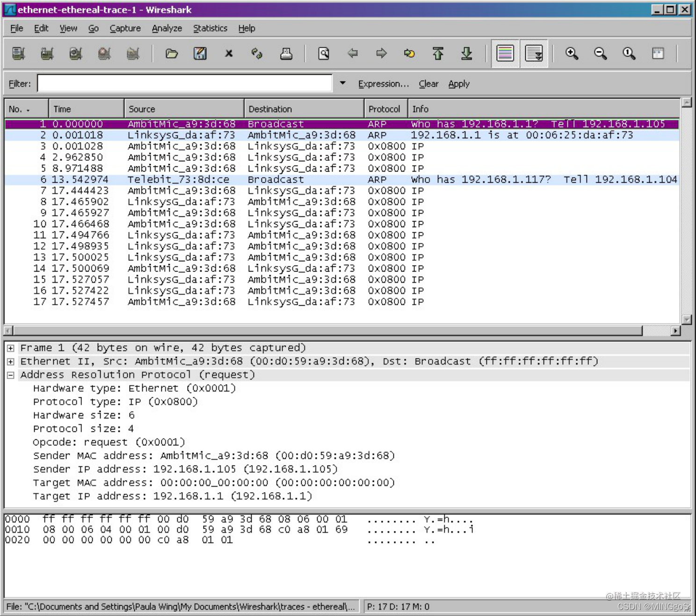696x616 pixels.
Task: Toggle packet list colorization
Action: pos(505,53)
